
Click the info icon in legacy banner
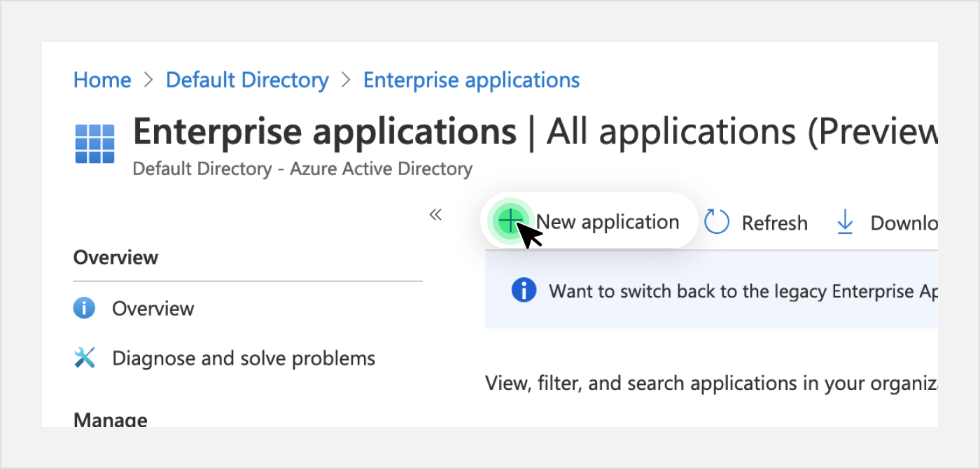524,290
